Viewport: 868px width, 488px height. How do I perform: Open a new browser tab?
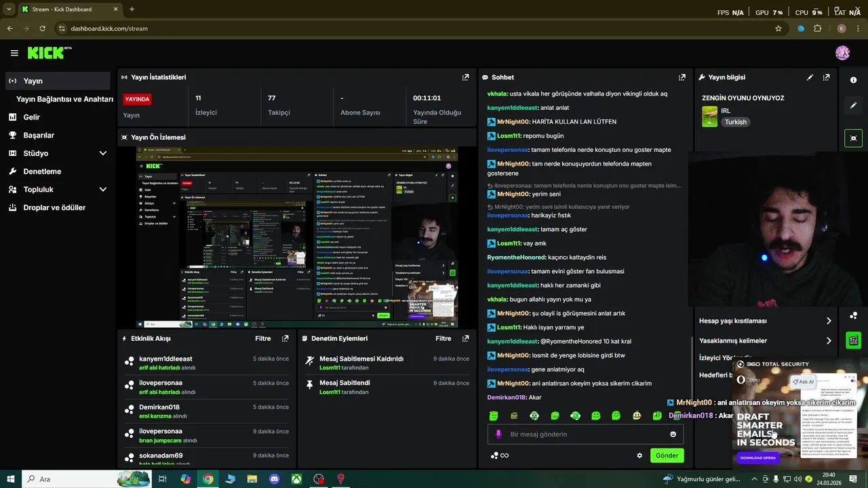(132, 9)
